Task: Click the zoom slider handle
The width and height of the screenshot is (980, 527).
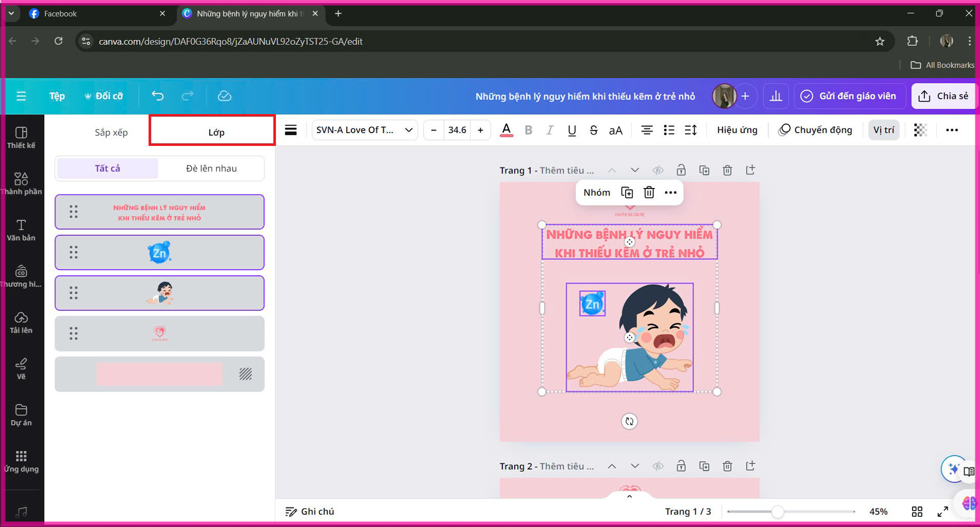Action: (778, 512)
